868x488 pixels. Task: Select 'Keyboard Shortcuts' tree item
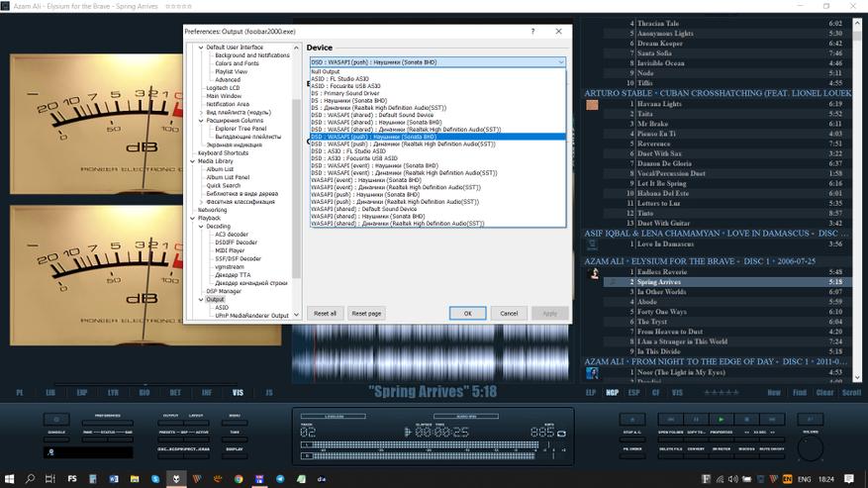pos(223,152)
